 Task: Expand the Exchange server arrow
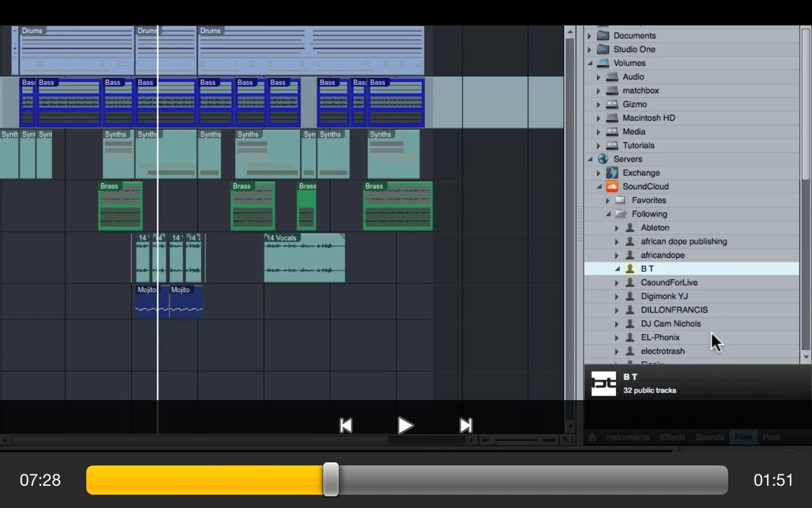598,173
